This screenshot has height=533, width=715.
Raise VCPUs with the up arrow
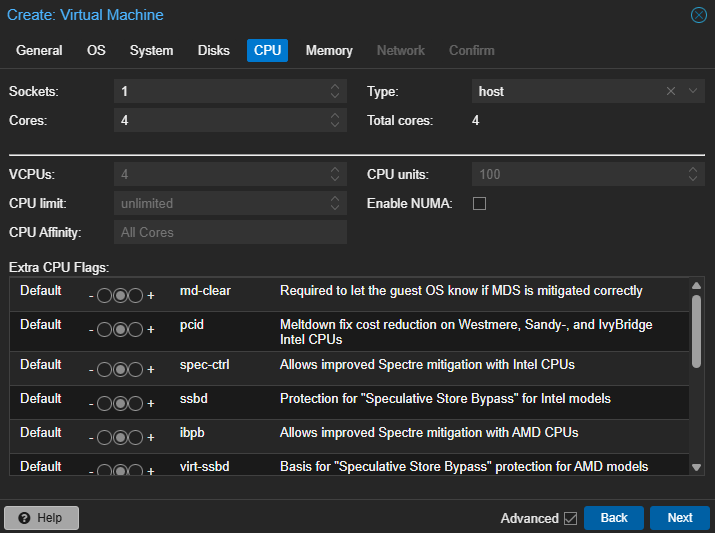(x=335, y=169)
